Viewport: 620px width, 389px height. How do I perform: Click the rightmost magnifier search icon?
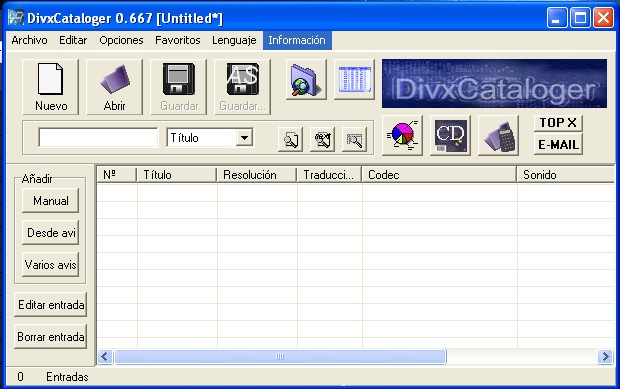click(354, 139)
